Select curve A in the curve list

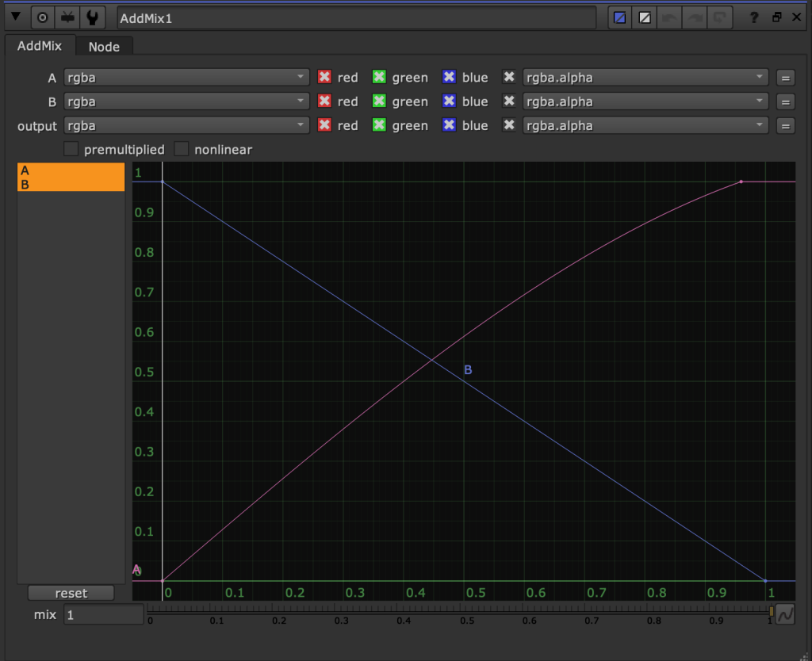[71, 170]
